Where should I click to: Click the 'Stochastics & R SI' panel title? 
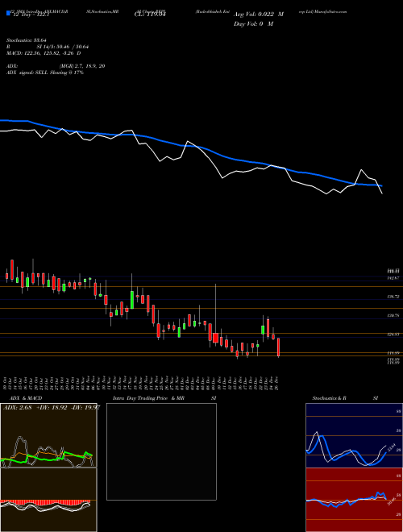(x=345, y=398)
